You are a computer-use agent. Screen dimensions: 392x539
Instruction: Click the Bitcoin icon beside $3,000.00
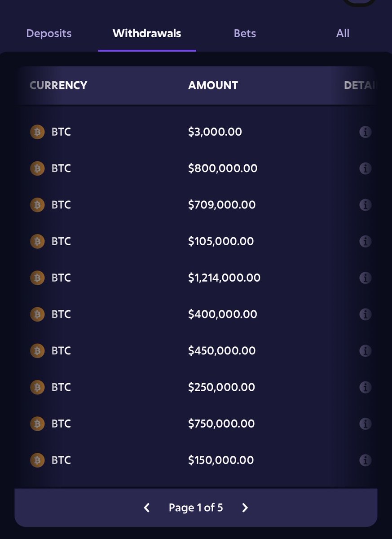(37, 132)
